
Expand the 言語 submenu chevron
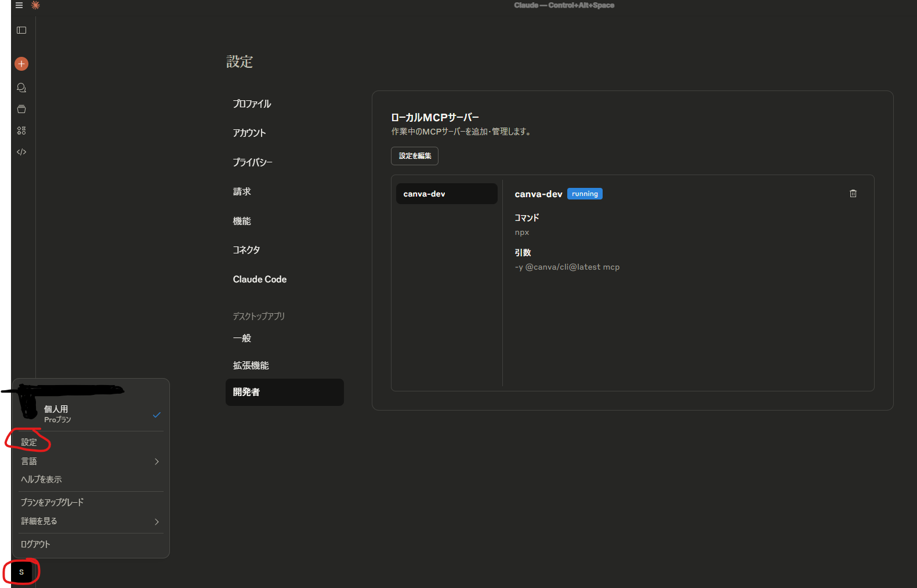tap(157, 462)
